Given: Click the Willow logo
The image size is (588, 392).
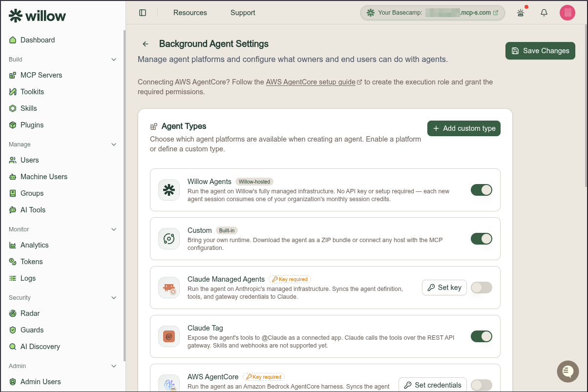Looking at the screenshot, I should click(x=37, y=16).
